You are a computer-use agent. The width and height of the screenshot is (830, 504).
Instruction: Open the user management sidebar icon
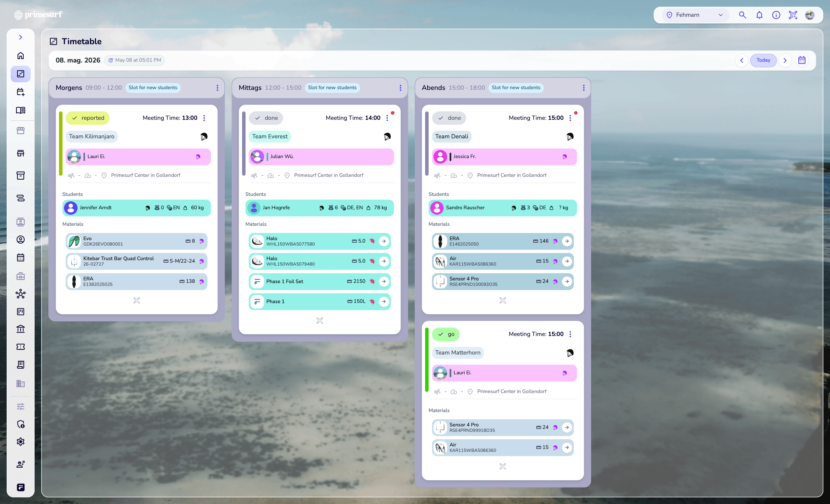point(21,464)
